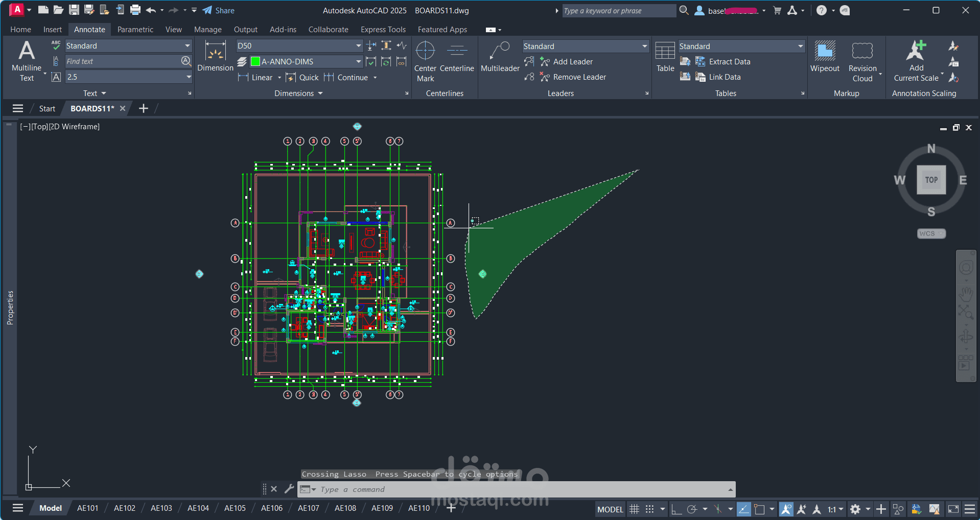The image size is (980, 520).
Task: Open the Parametric ribbon tab
Action: pos(135,29)
